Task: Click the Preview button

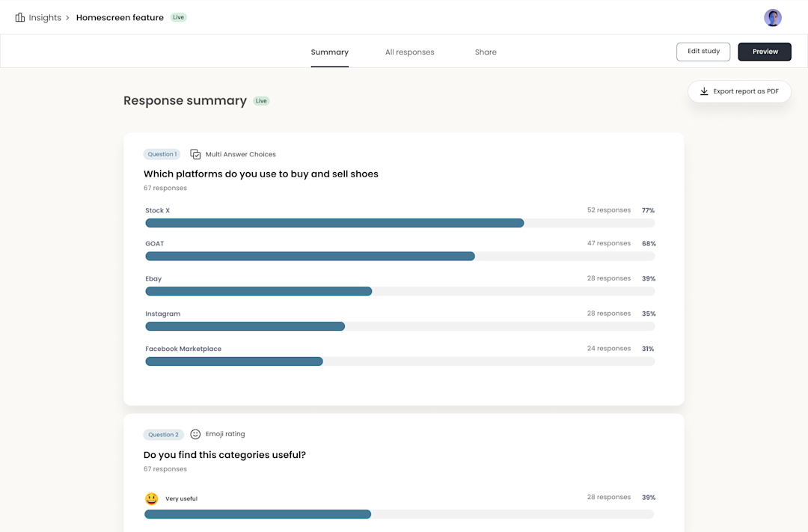Action: point(765,52)
